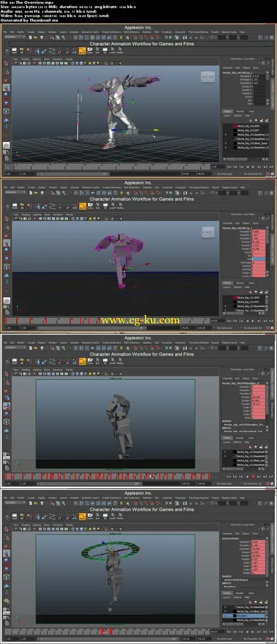The width and height of the screenshot is (277, 644).
Task: Open Constrain menu in green-ring frame
Action: tap(167, 498)
